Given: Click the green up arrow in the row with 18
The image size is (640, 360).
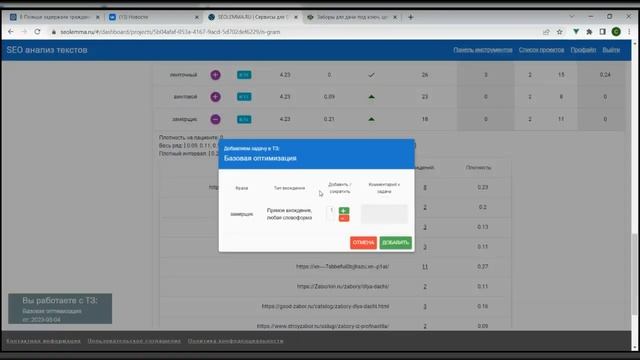Looking at the screenshot, I should tap(371, 119).
